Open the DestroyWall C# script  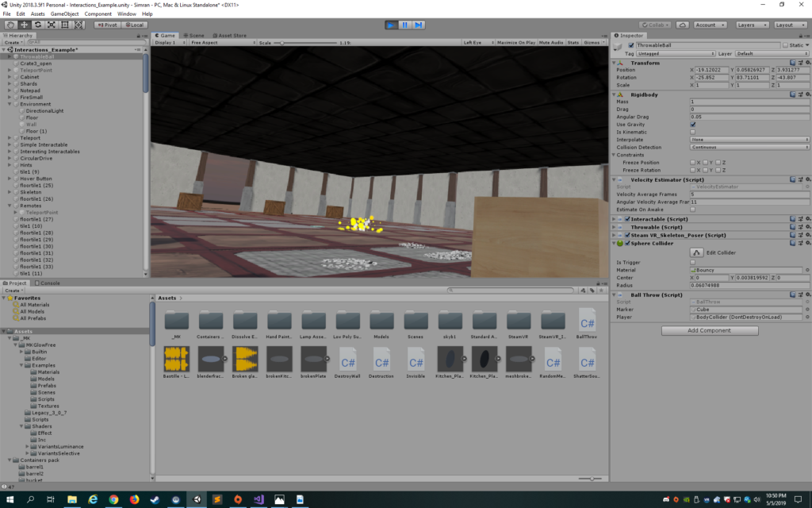347,362
